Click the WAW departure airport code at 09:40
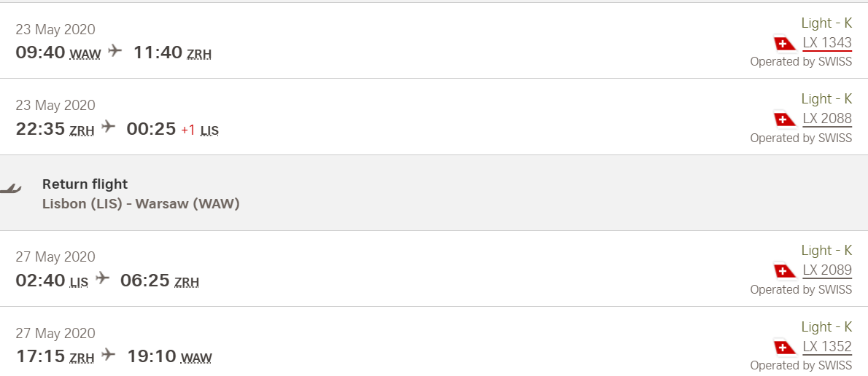This screenshot has width=868, height=376. [85, 54]
